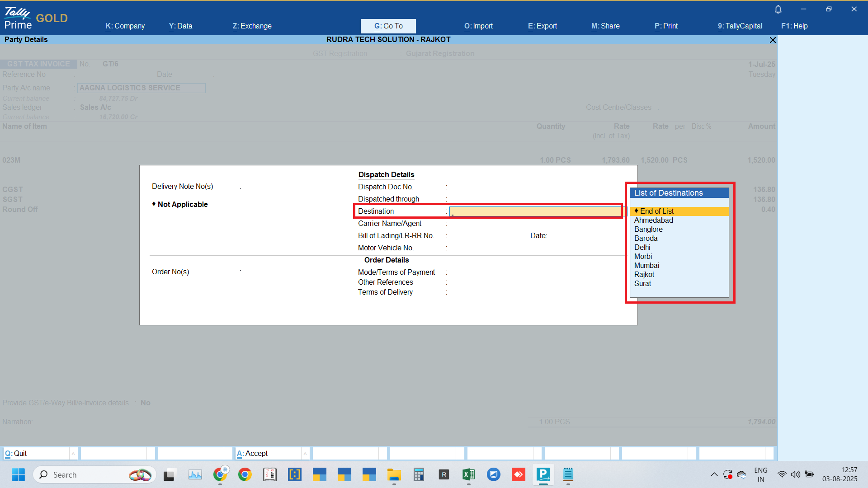Viewport: 868px width, 488px height.
Task: Close the Party Details screen
Action: [x=773, y=40]
